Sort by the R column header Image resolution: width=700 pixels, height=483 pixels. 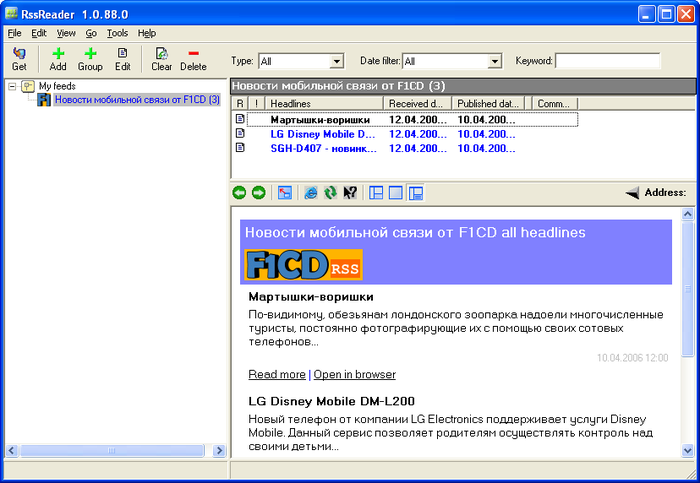[240, 104]
